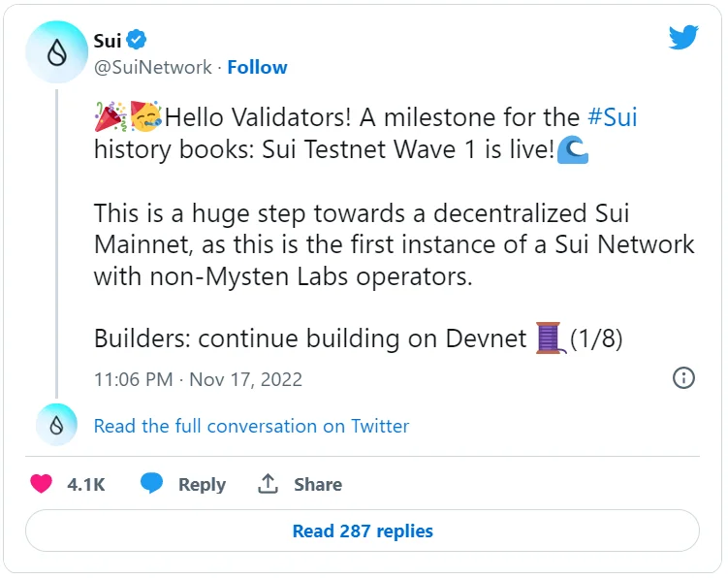This screenshot has height=579, width=728.
Task: Open the Twitter bird logo
Action: pyautogui.click(x=683, y=38)
